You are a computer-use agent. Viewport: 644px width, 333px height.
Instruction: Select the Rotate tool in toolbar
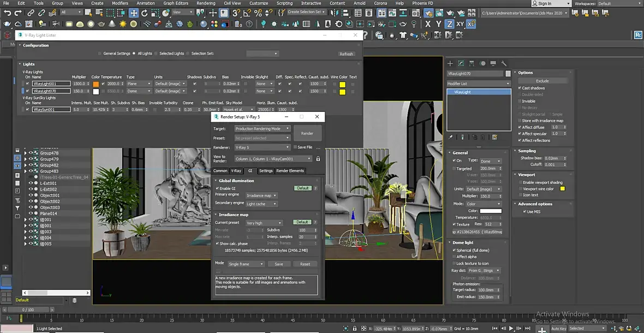point(145,13)
